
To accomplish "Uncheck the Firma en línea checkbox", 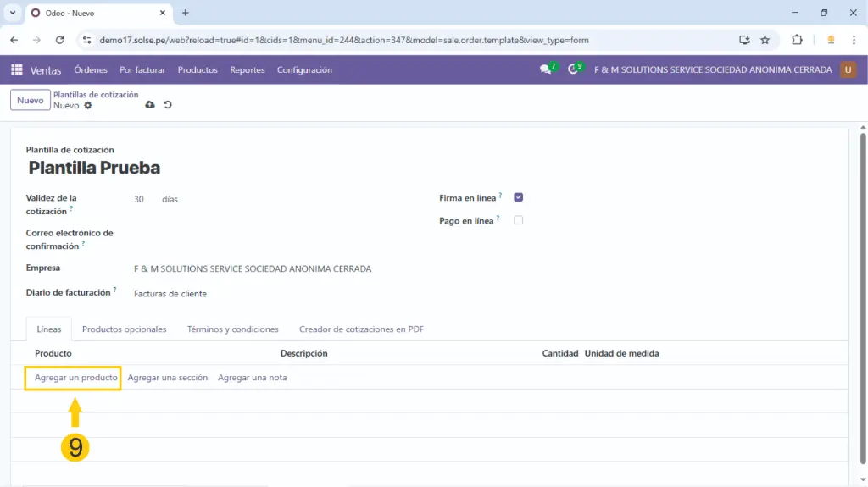I will tap(519, 197).
